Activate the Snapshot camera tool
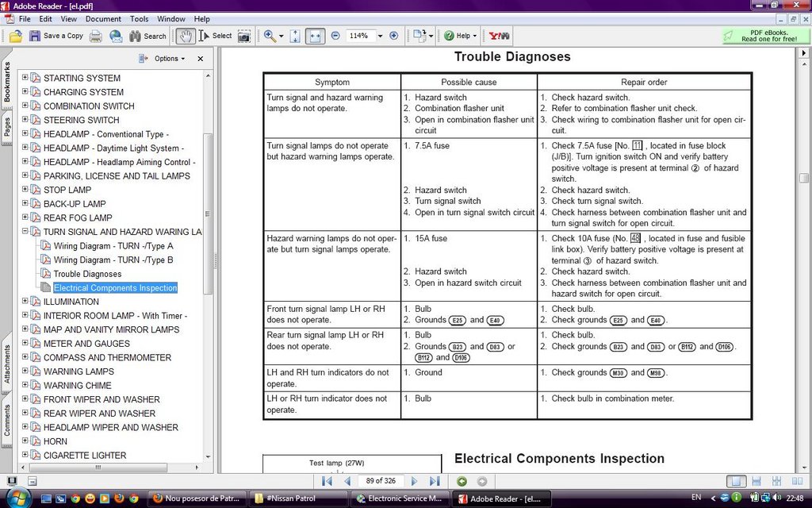 coord(244,36)
